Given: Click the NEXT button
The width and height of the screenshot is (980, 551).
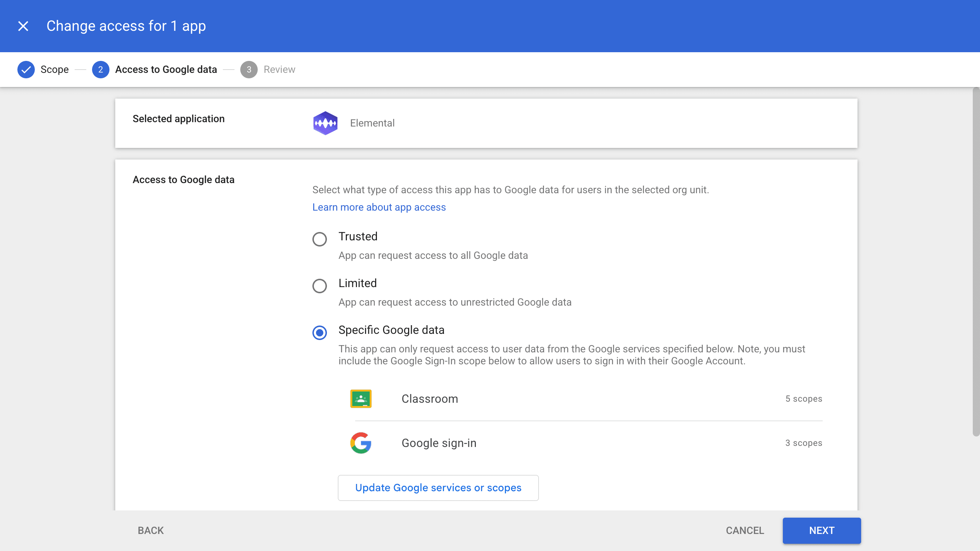Looking at the screenshot, I should (822, 530).
